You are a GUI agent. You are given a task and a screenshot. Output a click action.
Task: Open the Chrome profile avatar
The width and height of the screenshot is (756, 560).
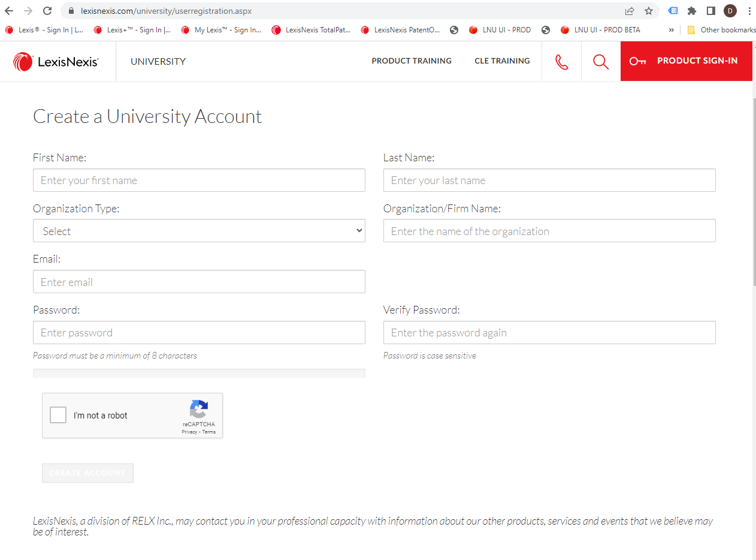click(x=730, y=11)
